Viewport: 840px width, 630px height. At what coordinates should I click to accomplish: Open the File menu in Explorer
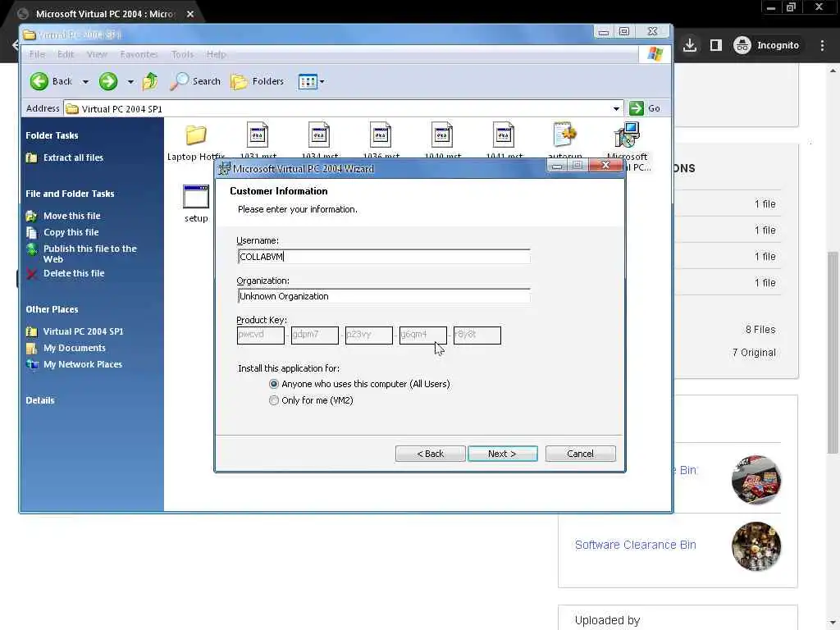pyautogui.click(x=37, y=54)
